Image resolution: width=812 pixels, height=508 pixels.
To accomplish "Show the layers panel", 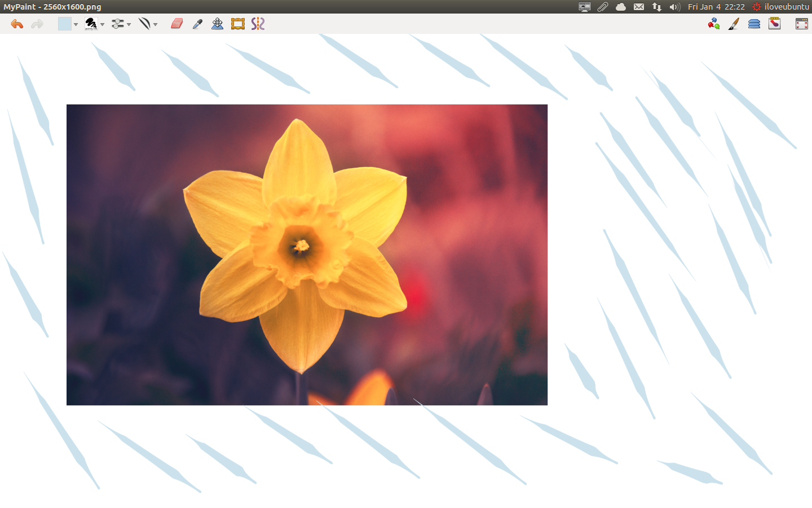I will (754, 24).
